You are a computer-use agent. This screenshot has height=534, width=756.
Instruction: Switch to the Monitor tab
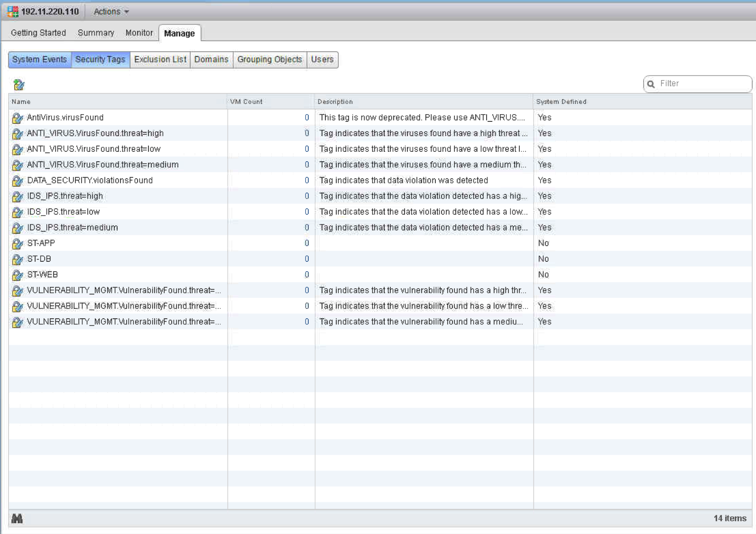click(139, 33)
